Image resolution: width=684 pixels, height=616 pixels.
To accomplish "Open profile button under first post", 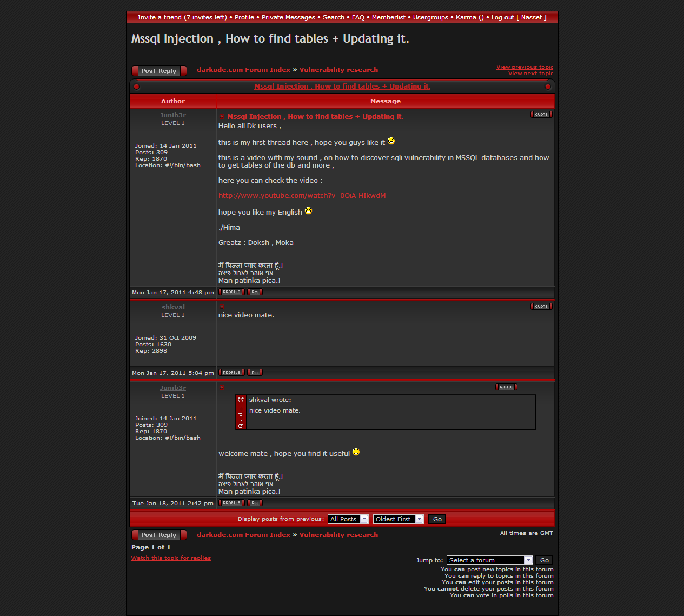I will click(231, 292).
